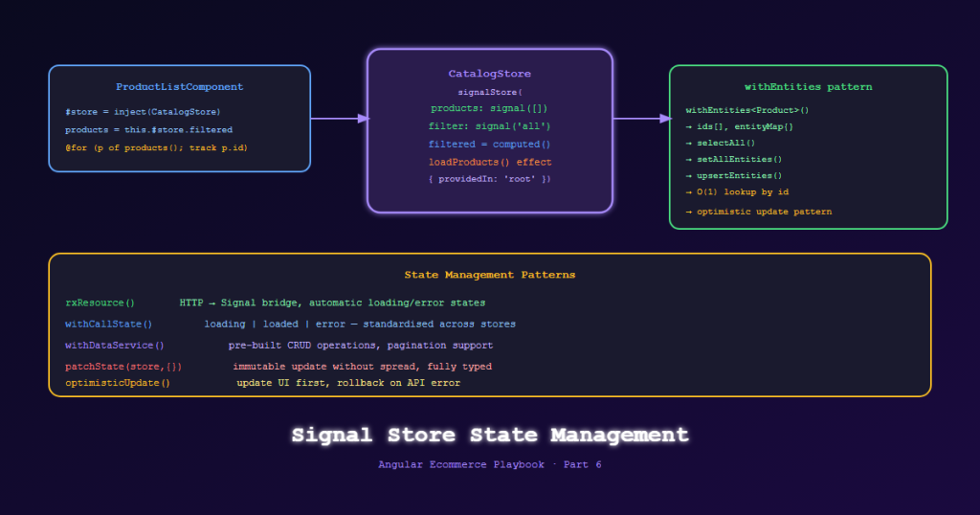Click 'loadProducts() effect' line

tap(490, 163)
